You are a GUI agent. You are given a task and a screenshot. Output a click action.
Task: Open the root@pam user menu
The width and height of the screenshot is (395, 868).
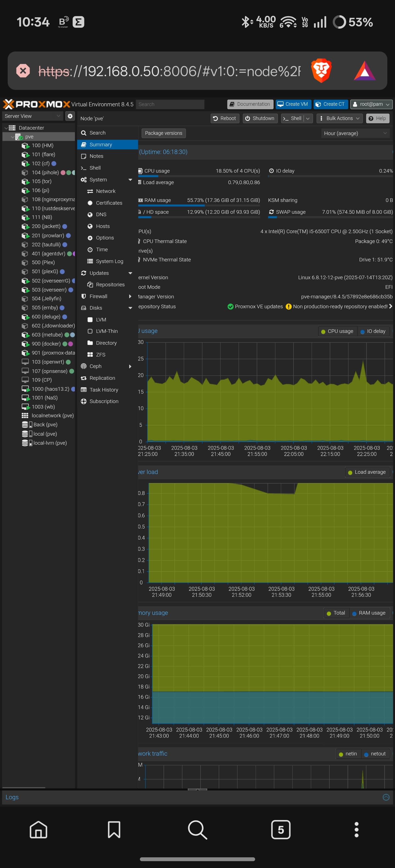coord(371,104)
